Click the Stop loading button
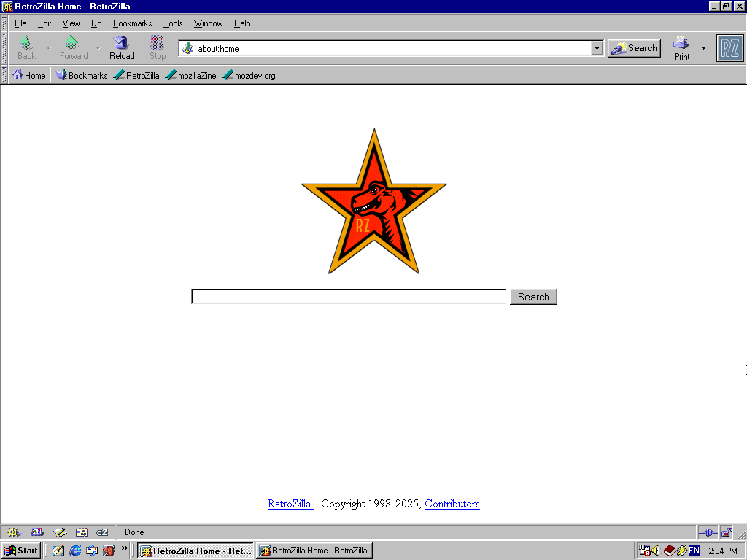The image size is (747, 560). (x=158, y=47)
